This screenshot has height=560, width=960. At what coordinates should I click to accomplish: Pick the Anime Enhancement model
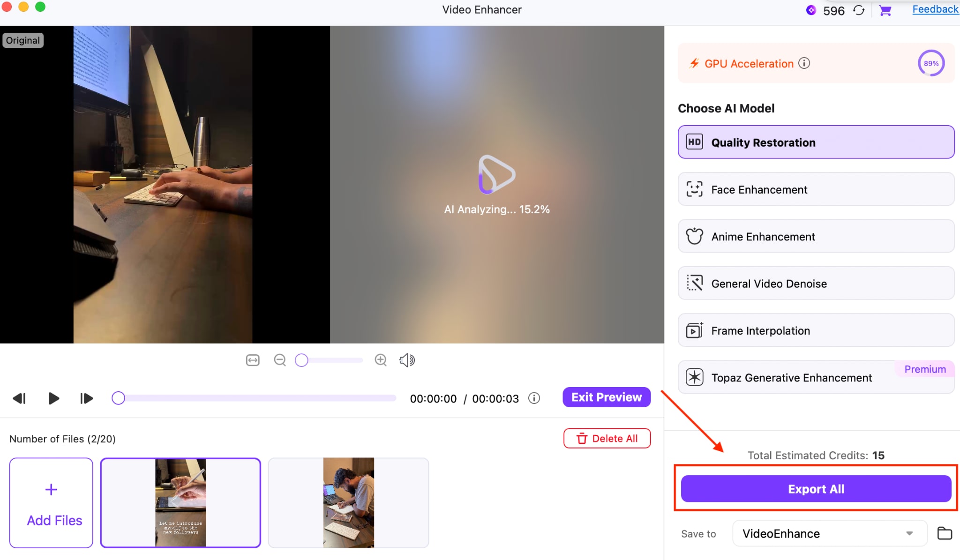point(816,236)
